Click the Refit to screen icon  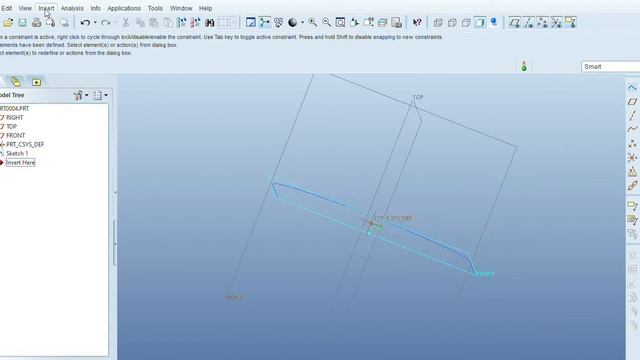[340, 23]
